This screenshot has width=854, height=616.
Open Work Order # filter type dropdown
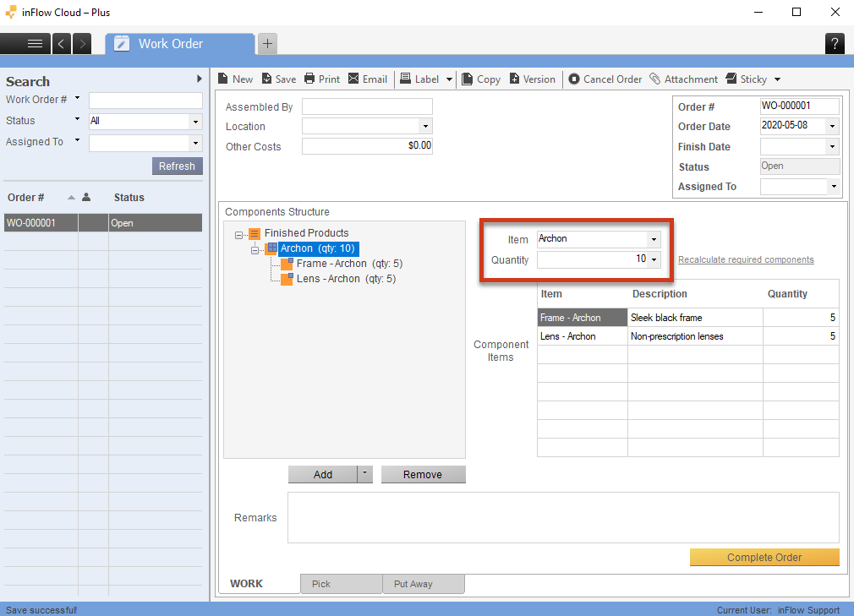tap(77, 99)
